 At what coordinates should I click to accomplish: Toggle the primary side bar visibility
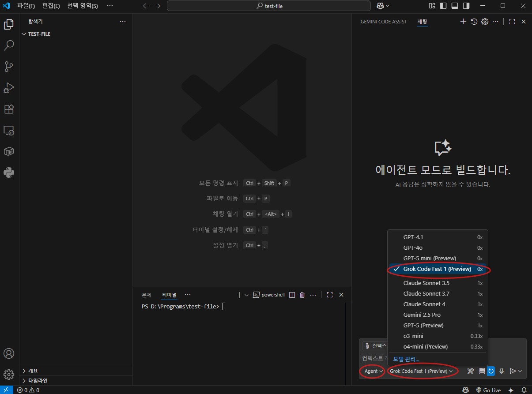(x=443, y=6)
